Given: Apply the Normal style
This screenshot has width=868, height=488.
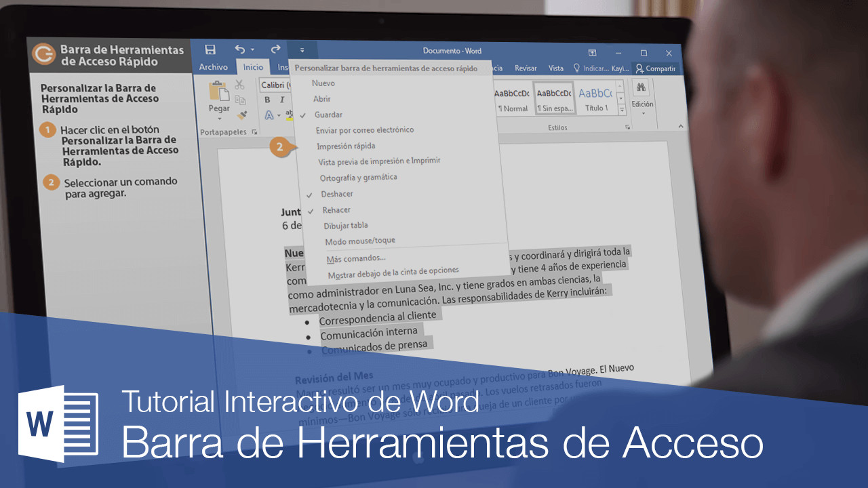Looking at the screenshot, I should [x=512, y=100].
